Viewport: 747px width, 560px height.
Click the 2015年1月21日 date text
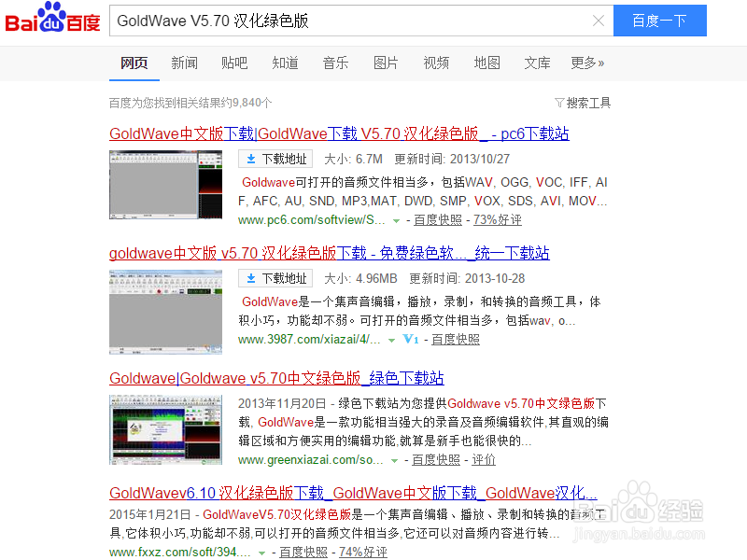coord(150,515)
